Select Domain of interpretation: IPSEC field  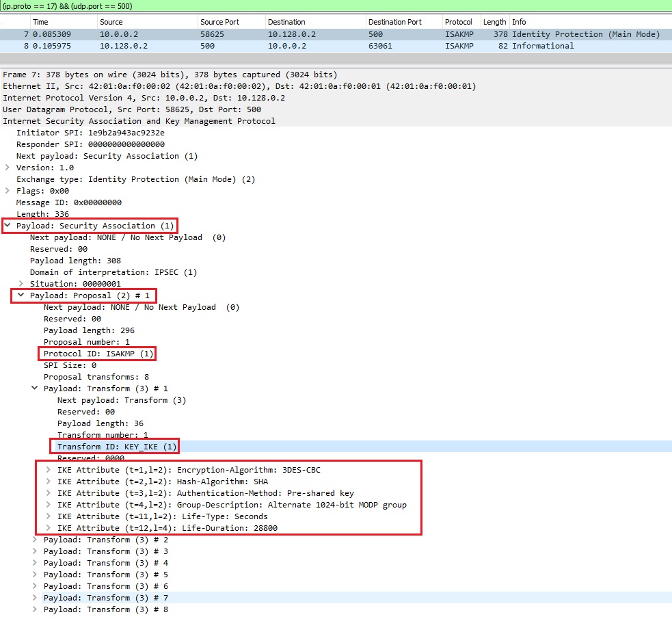[113, 272]
